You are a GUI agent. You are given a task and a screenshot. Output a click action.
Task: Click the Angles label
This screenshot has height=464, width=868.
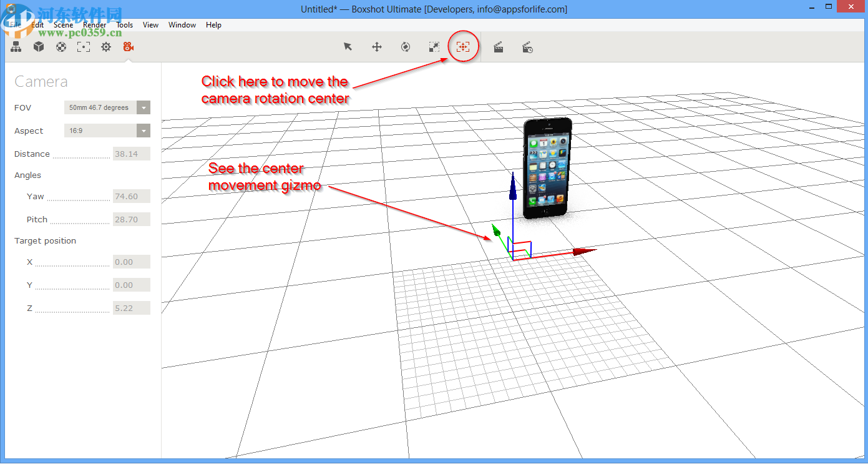click(x=27, y=175)
